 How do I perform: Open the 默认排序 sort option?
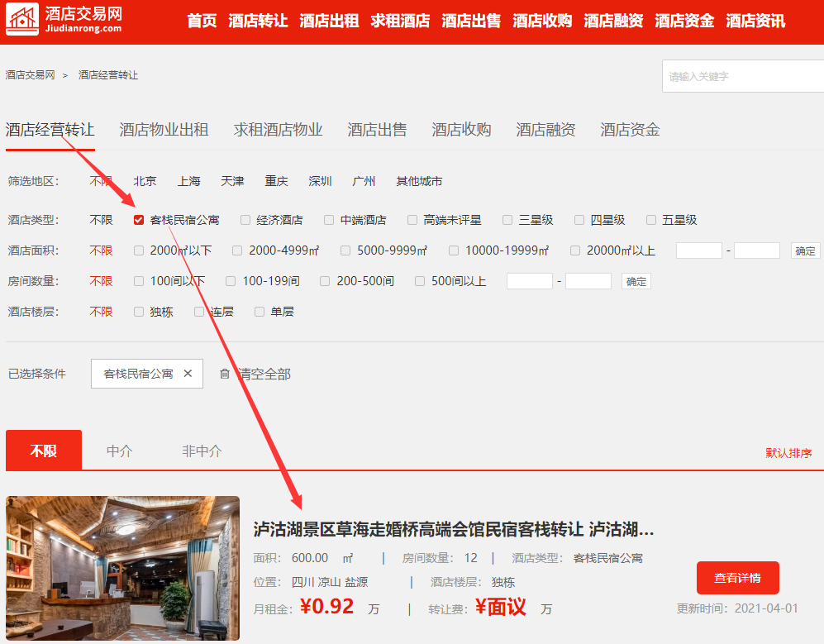click(x=788, y=453)
